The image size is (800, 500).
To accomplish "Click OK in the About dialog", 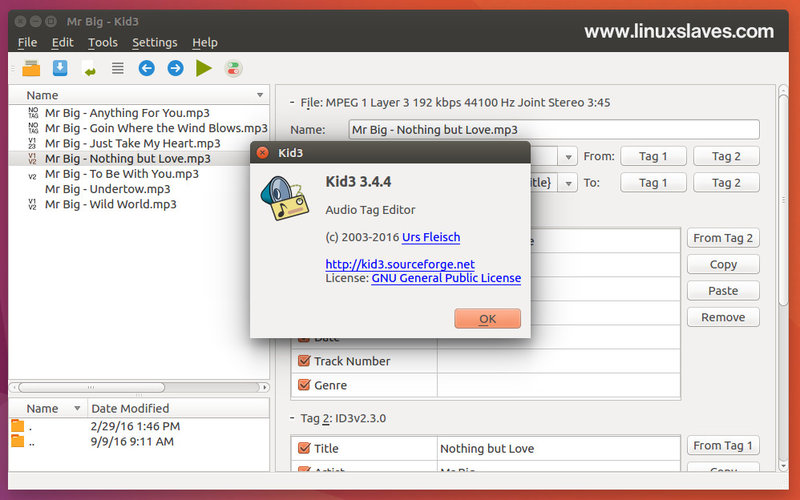I will coord(487,319).
